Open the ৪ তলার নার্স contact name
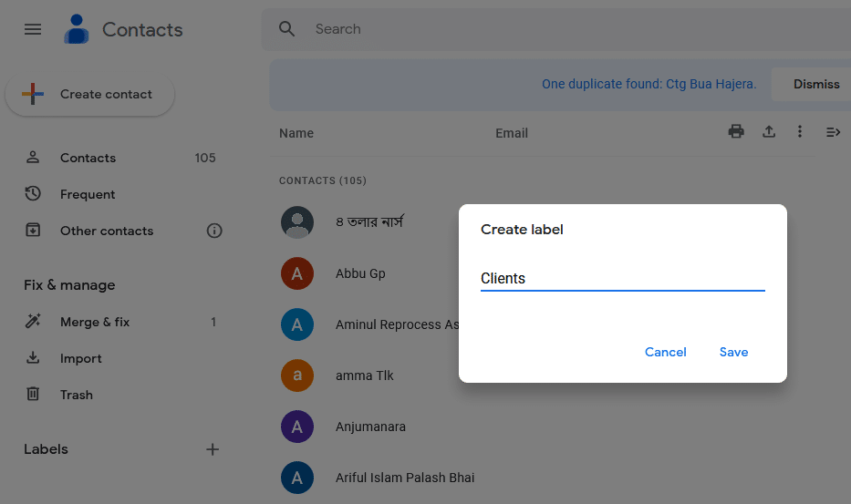 369,221
